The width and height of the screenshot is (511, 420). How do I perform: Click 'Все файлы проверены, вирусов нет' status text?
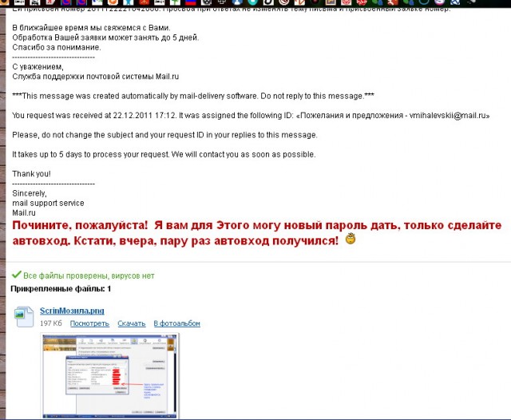[89, 275]
